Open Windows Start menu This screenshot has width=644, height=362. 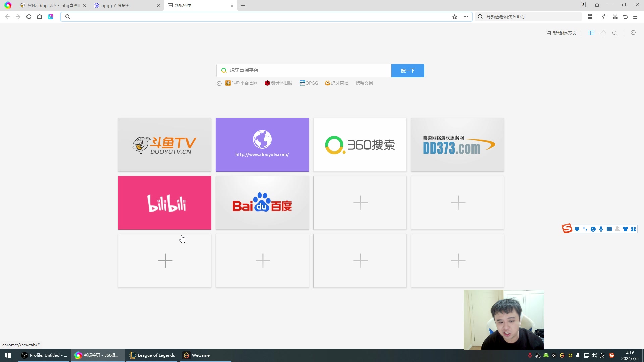(8, 355)
